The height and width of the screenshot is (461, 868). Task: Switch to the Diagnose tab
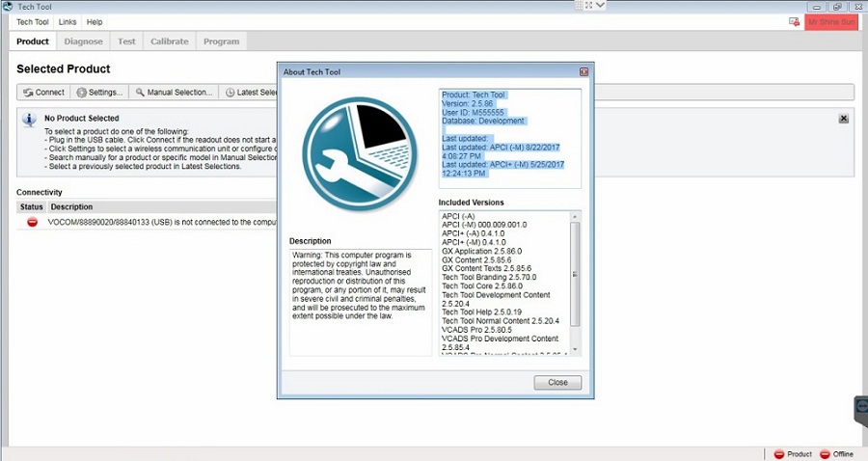(x=83, y=41)
